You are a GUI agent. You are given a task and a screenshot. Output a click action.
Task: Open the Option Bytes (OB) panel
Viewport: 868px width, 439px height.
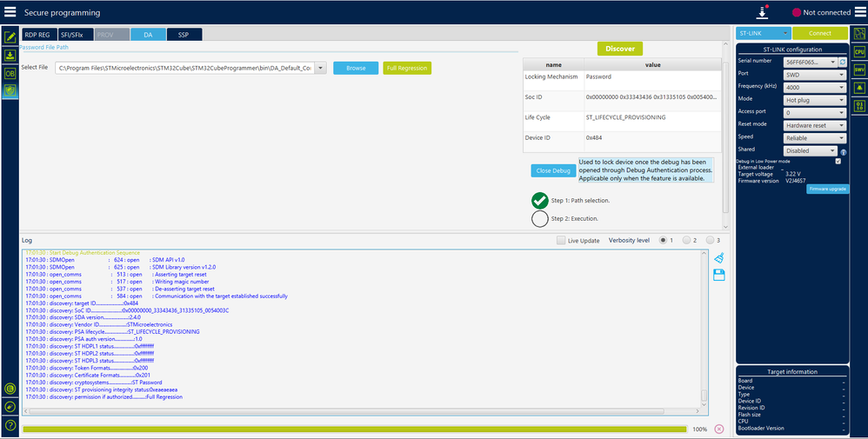(x=10, y=73)
